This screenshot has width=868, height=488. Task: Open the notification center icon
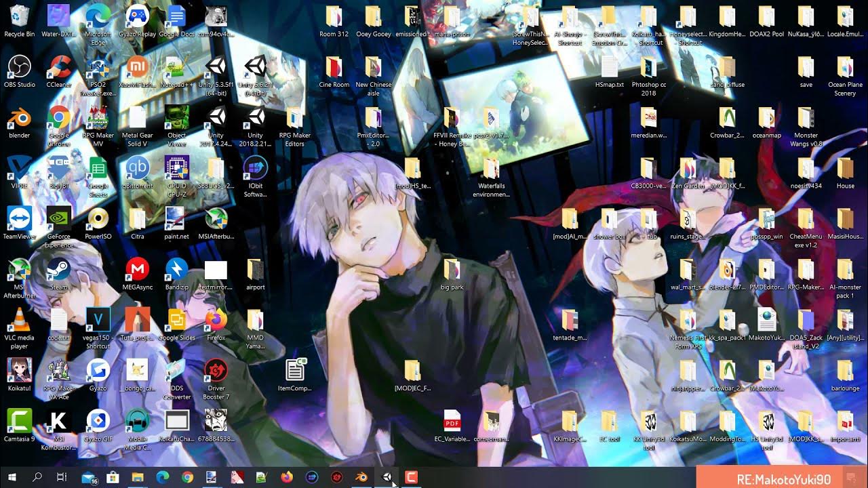pyautogui.click(x=851, y=477)
